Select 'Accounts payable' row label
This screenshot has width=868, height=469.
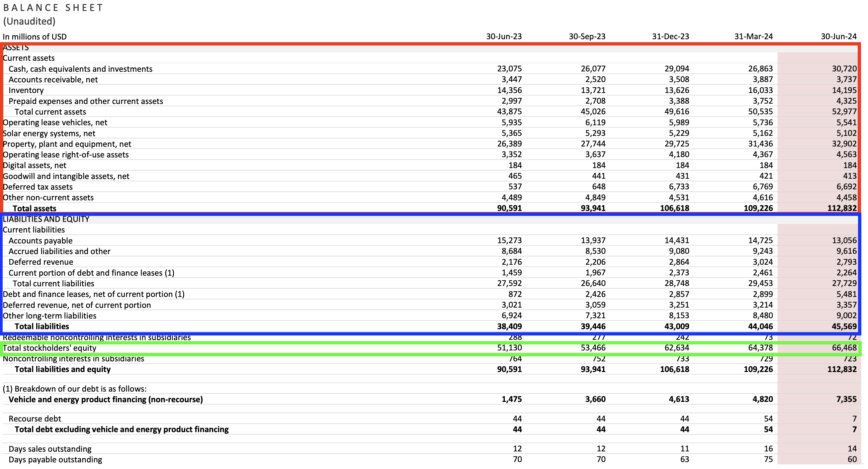[x=41, y=240]
